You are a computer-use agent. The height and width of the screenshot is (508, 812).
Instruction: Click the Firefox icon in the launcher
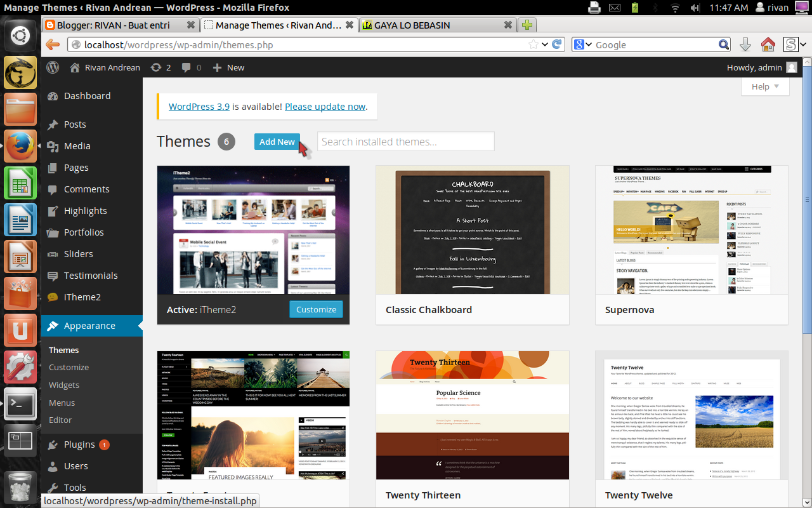pos(20,147)
